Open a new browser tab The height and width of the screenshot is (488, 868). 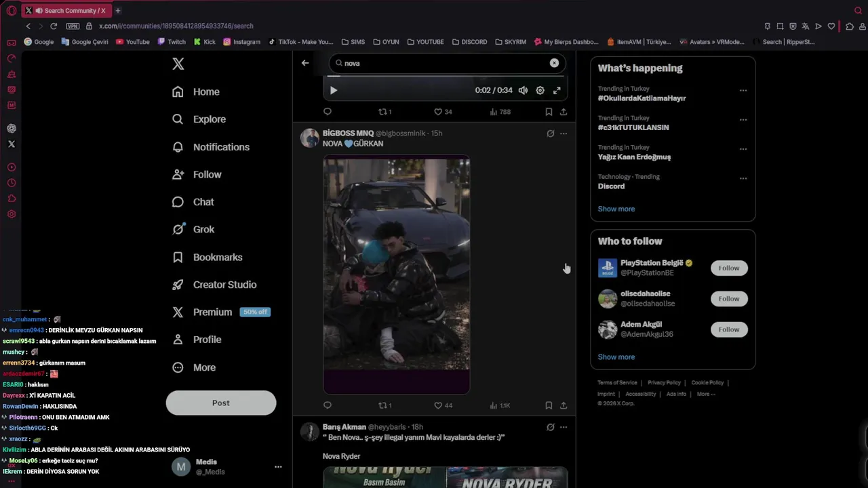tap(117, 10)
